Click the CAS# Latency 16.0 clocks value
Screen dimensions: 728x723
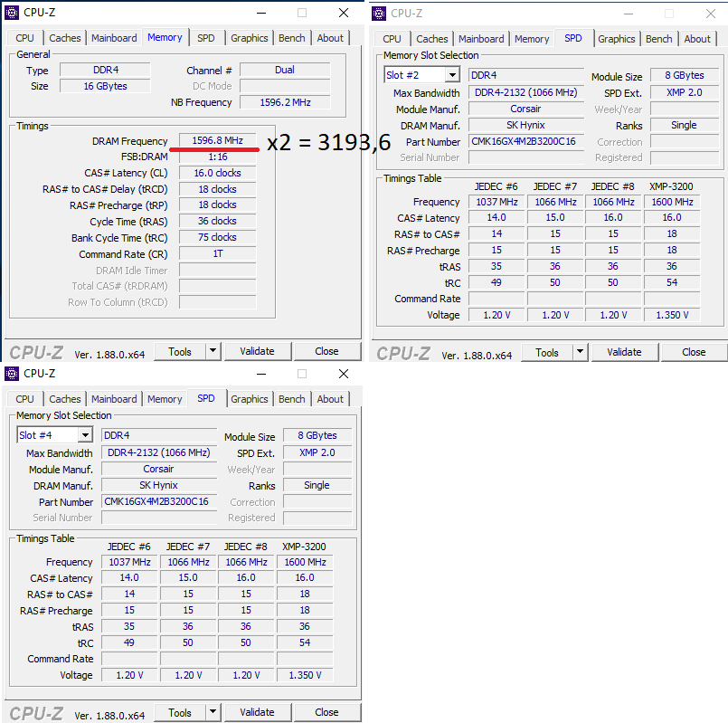click(218, 173)
